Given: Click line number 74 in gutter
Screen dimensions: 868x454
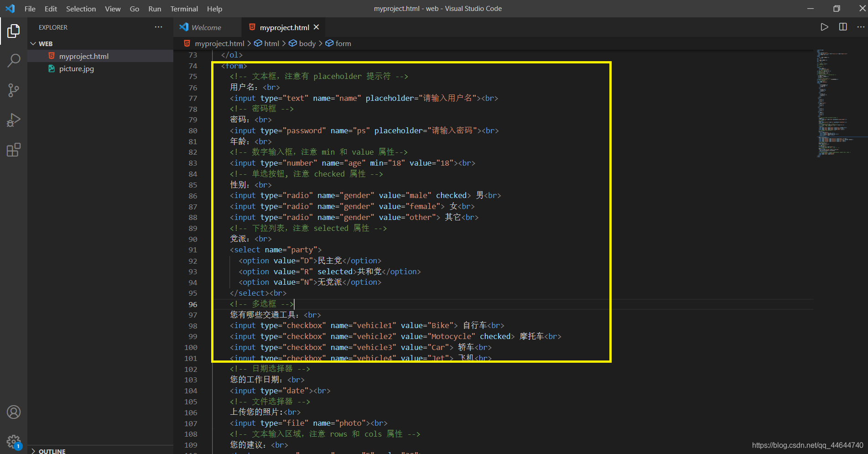Looking at the screenshot, I should [x=193, y=66].
